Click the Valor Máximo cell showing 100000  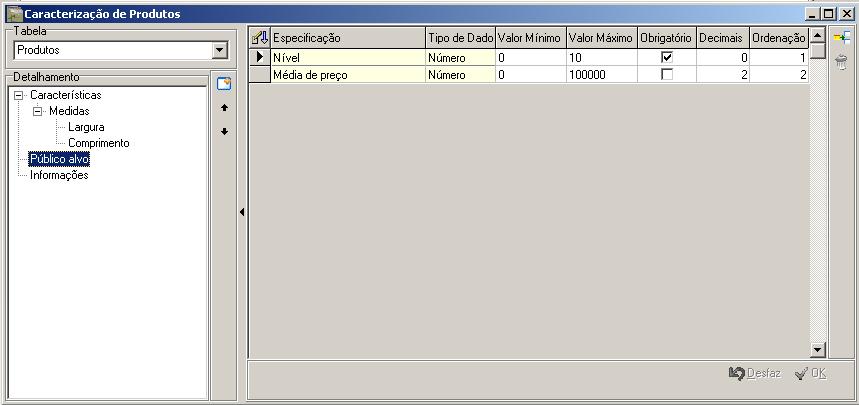pyautogui.click(x=601, y=75)
